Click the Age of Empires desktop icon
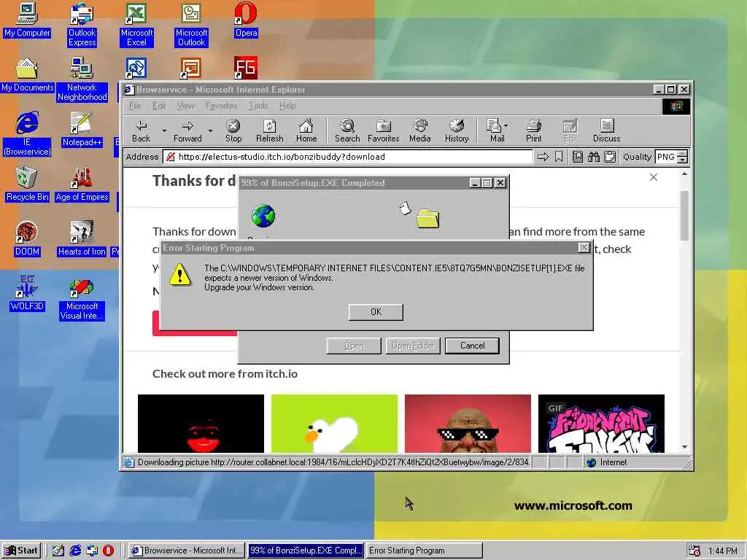747x560 pixels. point(82,184)
